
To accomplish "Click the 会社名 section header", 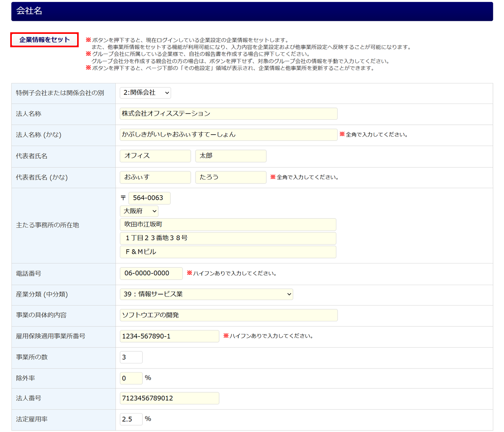I will (x=252, y=11).
